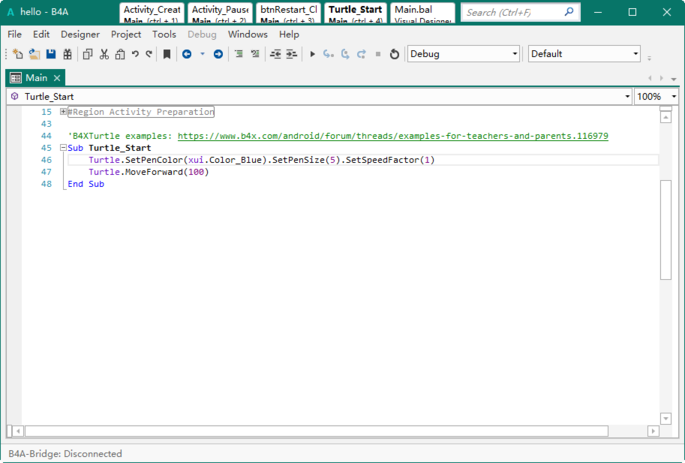The image size is (685, 463).
Task: Redo the edit with the toolbar icon
Action: tap(149, 54)
